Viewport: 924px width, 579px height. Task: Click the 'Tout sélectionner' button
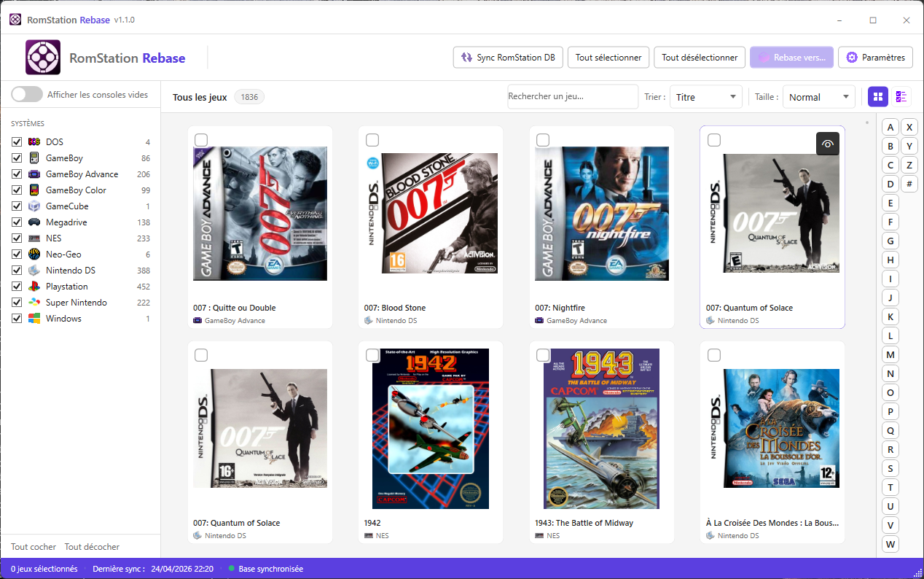(x=608, y=58)
